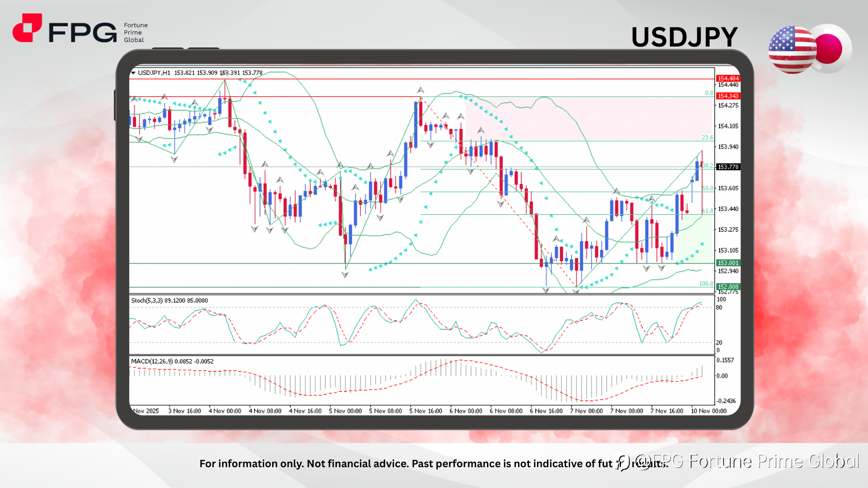Click the 5 Nov 16:00 time label
868x488 pixels.
click(x=426, y=411)
